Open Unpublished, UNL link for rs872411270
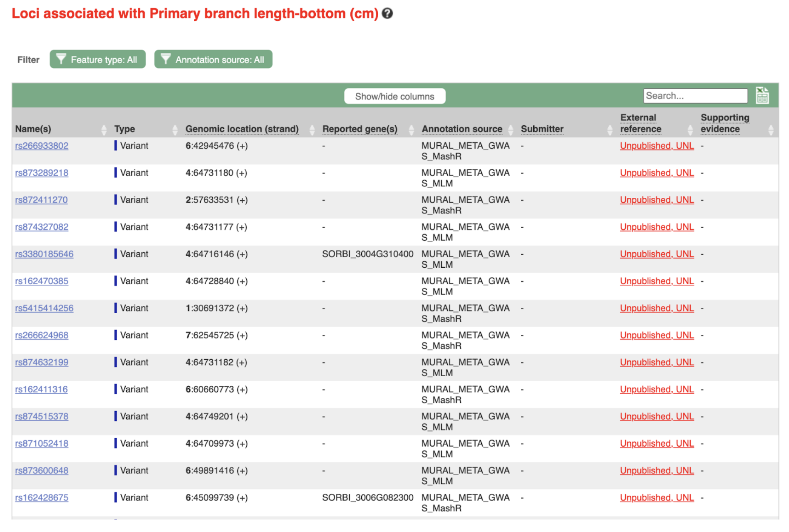The width and height of the screenshot is (789, 532). (x=657, y=200)
